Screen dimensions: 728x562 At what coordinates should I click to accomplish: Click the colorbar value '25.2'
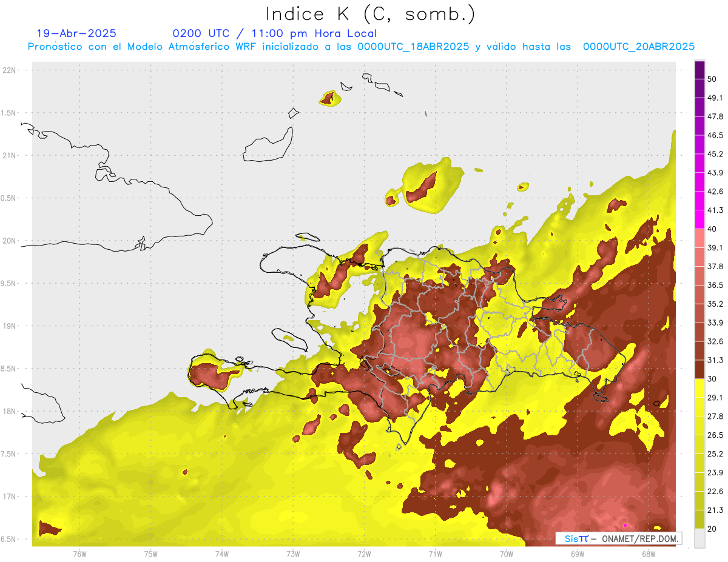pos(715,453)
